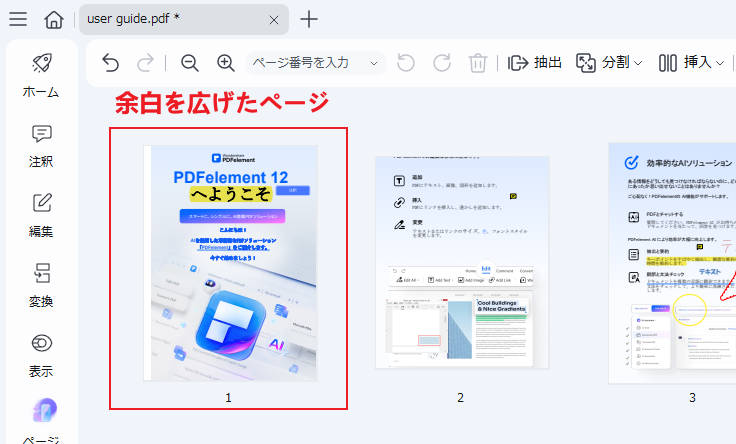Expand the page number dropdown arrow
Image resolution: width=736 pixels, height=444 pixels.
click(x=374, y=63)
